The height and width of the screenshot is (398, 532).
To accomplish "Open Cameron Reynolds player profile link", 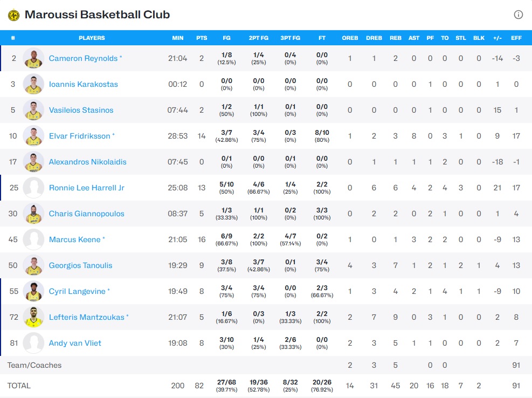I will click(x=83, y=58).
